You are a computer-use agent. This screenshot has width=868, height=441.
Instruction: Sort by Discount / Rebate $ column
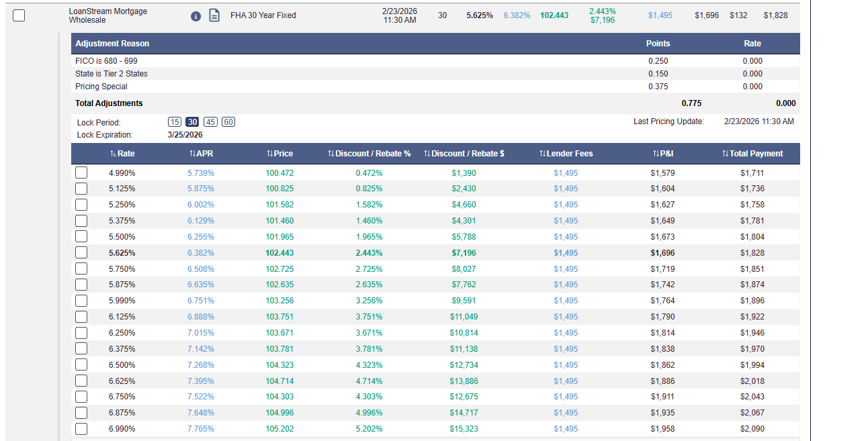(464, 154)
